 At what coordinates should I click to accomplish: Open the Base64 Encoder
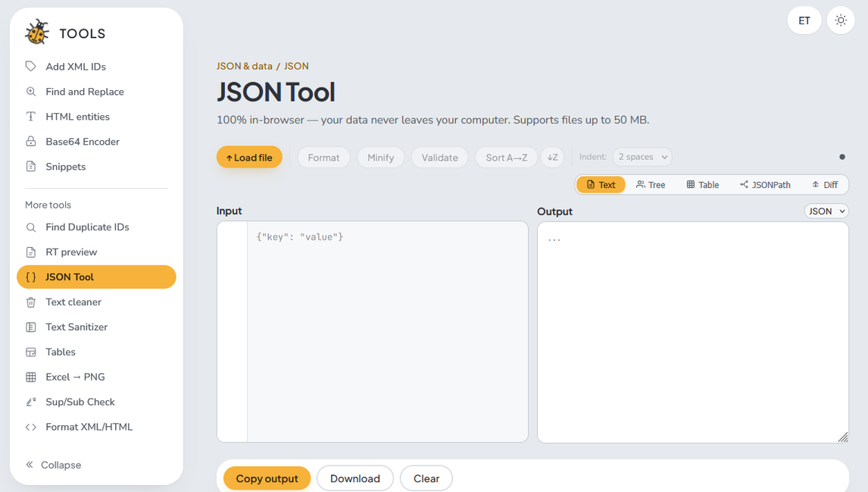coord(96,141)
